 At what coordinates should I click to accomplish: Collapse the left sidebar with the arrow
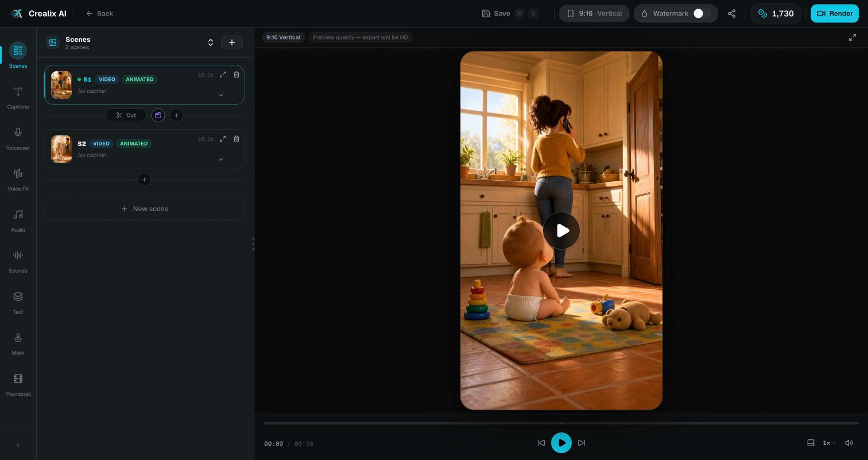pos(18,445)
